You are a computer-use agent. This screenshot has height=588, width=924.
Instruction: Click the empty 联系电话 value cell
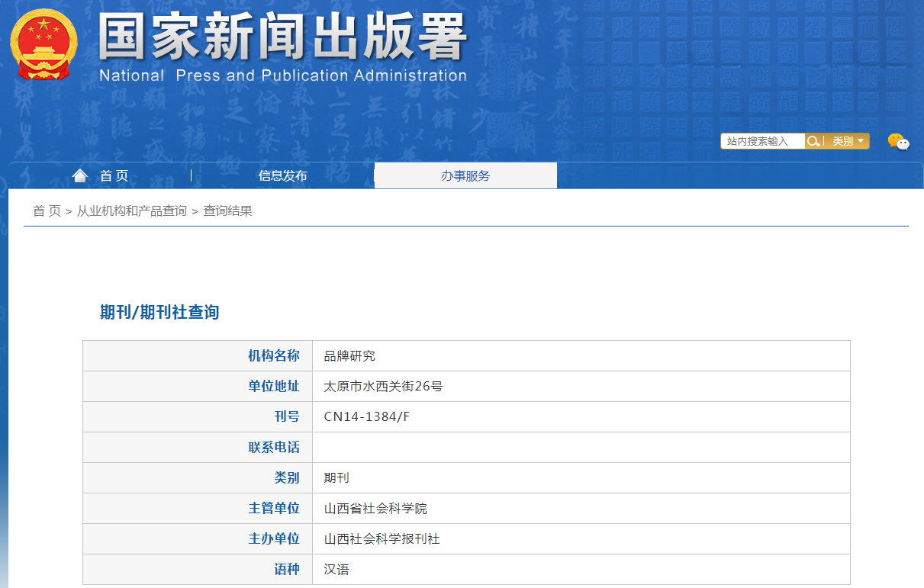click(x=580, y=448)
